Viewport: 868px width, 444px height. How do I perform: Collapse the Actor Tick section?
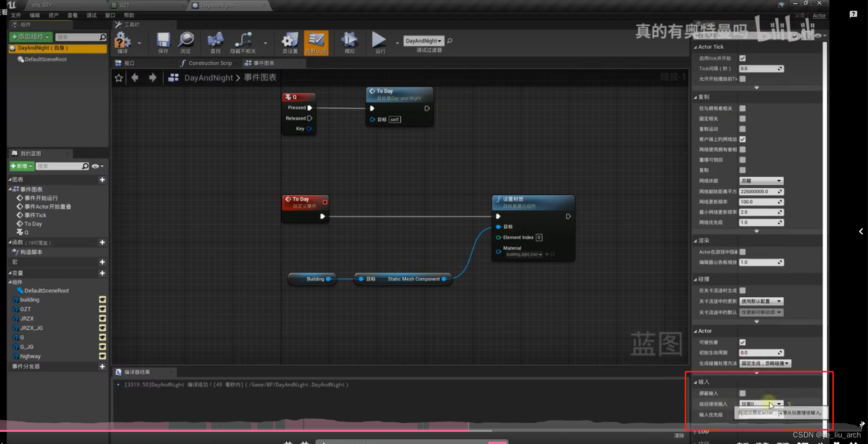pyautogui.click(x=695, y=47)
